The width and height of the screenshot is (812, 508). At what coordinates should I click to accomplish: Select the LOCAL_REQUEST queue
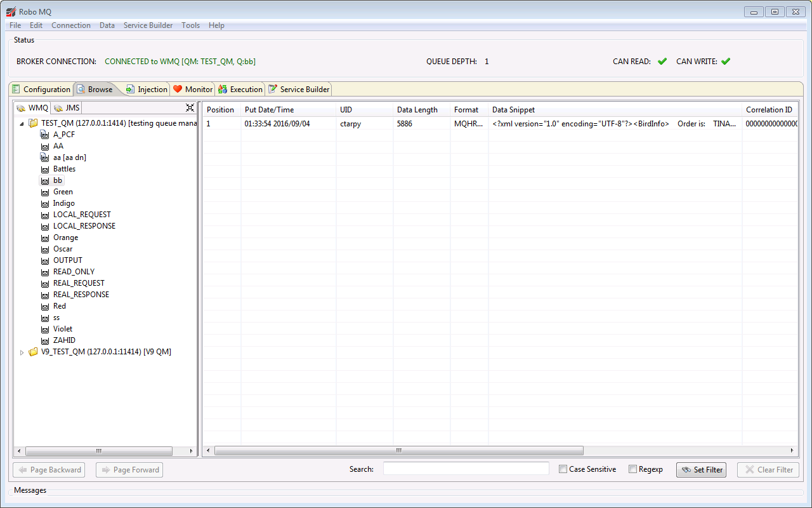tap(82, 215)
